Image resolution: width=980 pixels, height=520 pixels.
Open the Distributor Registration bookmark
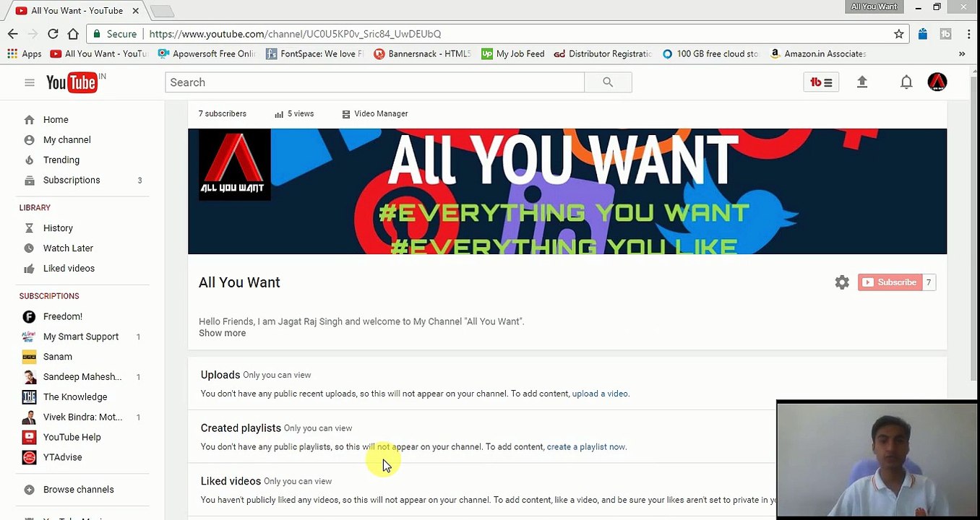tap(603, 53)
